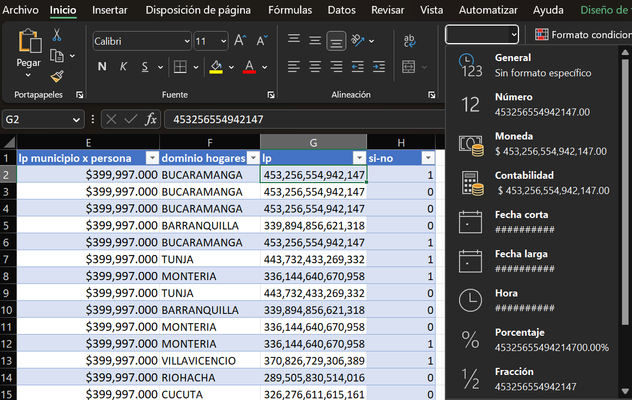
Task: Increase font size with large A icon
Action: (240, 41)
